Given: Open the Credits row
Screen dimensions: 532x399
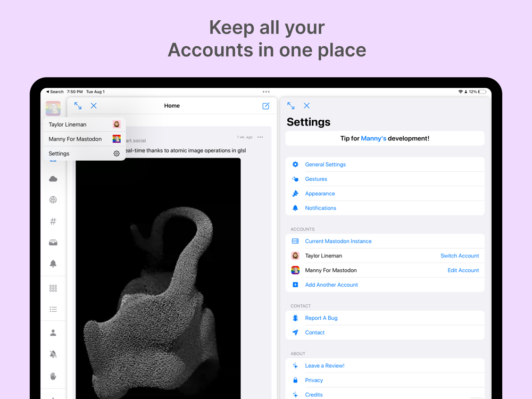Looking at the screenshot, I should coord(385,395).
